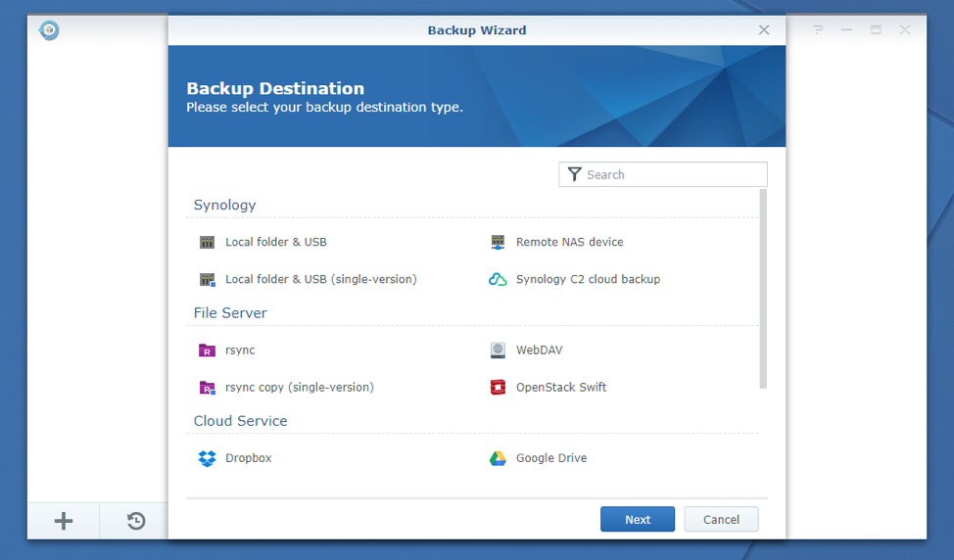
Task: Select the "OpenStack Swift" label
Action: 561,388
